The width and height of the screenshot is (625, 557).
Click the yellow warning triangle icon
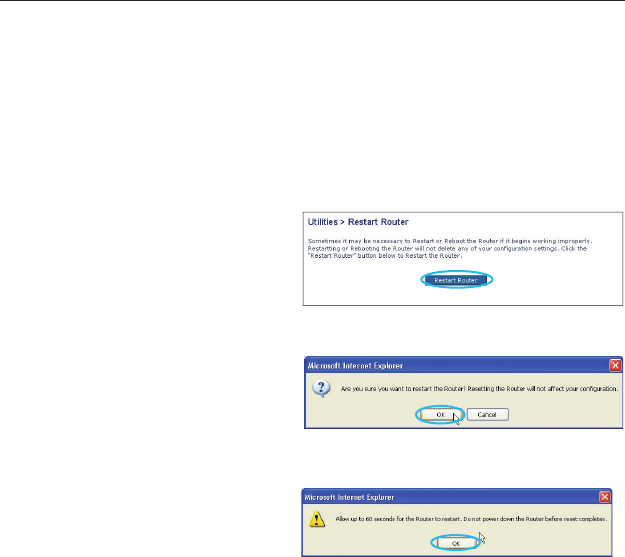[317, 519]
